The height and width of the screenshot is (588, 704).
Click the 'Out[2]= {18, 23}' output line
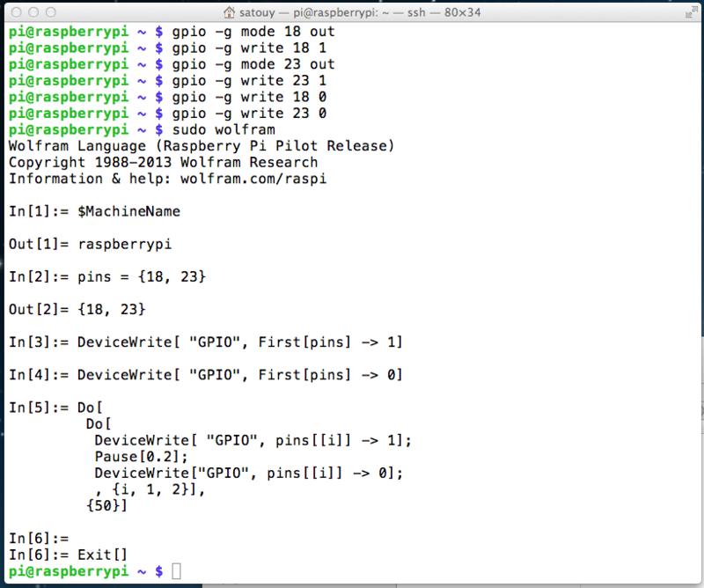coord(77,310)
